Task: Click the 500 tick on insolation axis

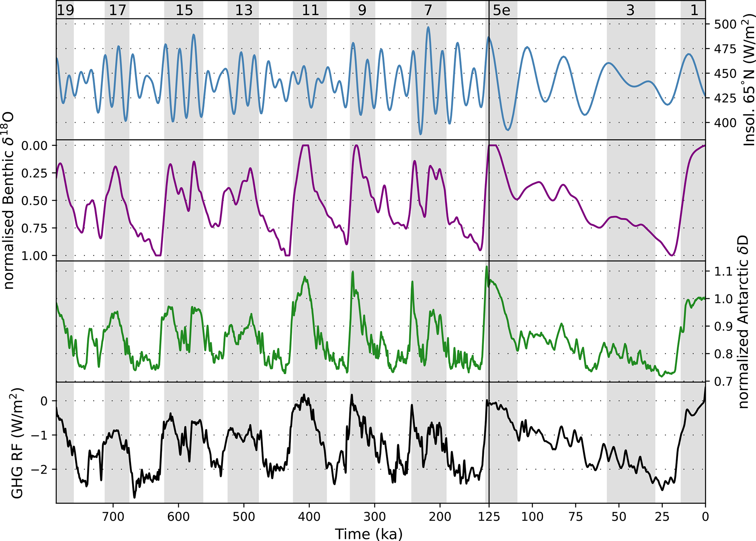Action: pyautogui.click(x=725, y=25)
